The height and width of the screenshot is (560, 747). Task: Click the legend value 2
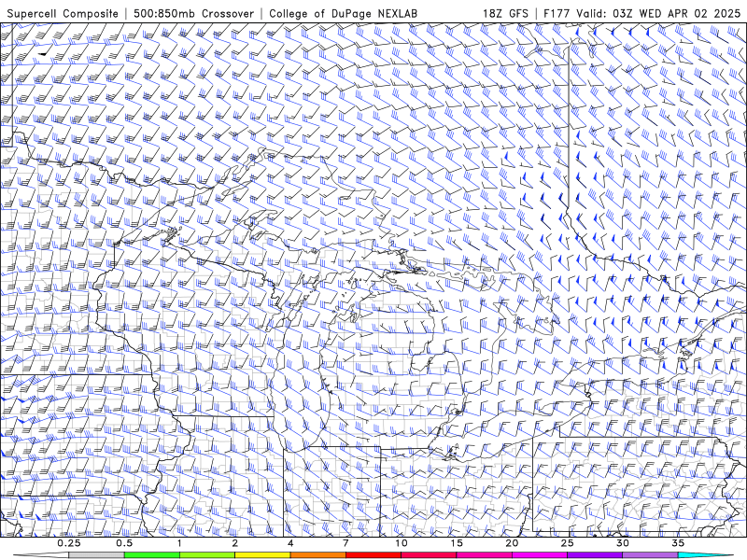point(235,543)
